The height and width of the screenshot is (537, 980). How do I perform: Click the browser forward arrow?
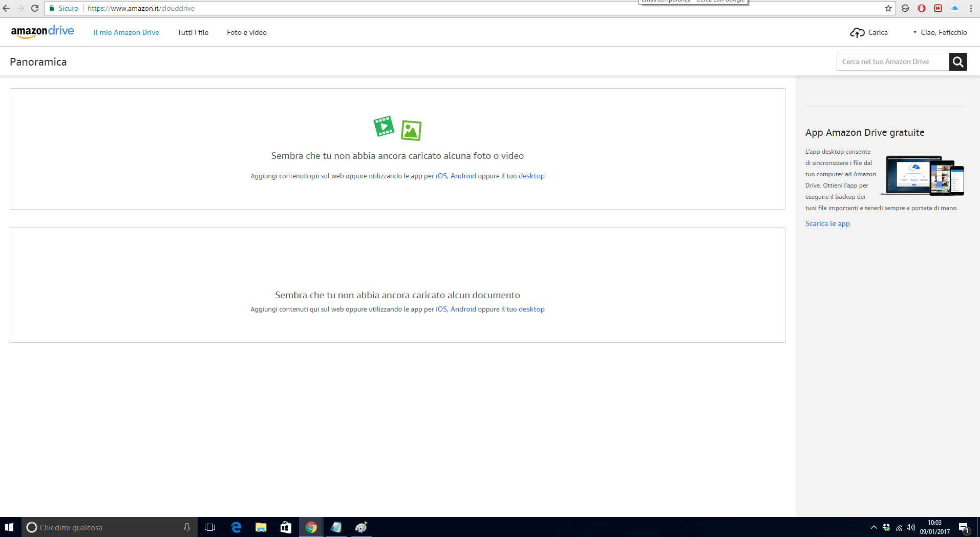pos(20,8)
